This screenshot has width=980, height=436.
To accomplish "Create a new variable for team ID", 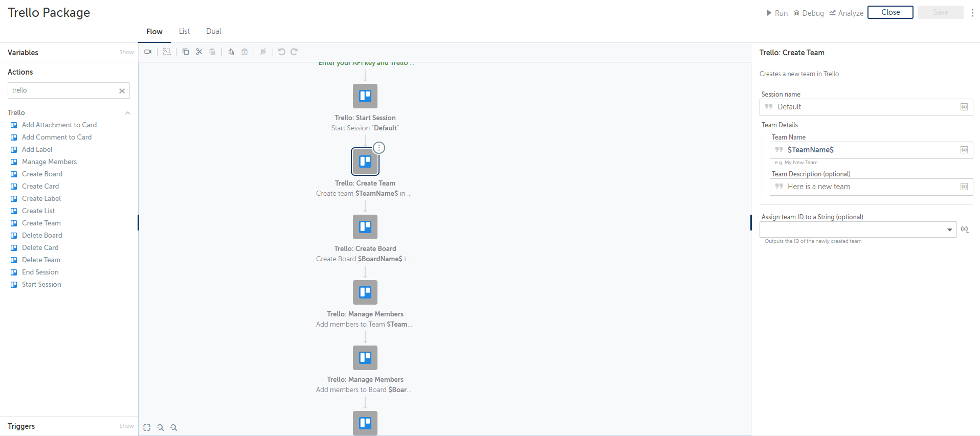I will (965, 230).
